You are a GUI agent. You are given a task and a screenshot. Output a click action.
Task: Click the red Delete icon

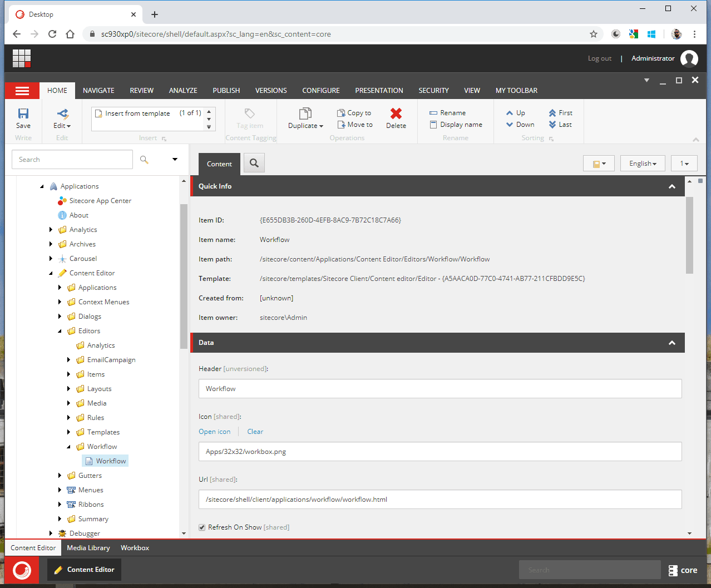396,114
